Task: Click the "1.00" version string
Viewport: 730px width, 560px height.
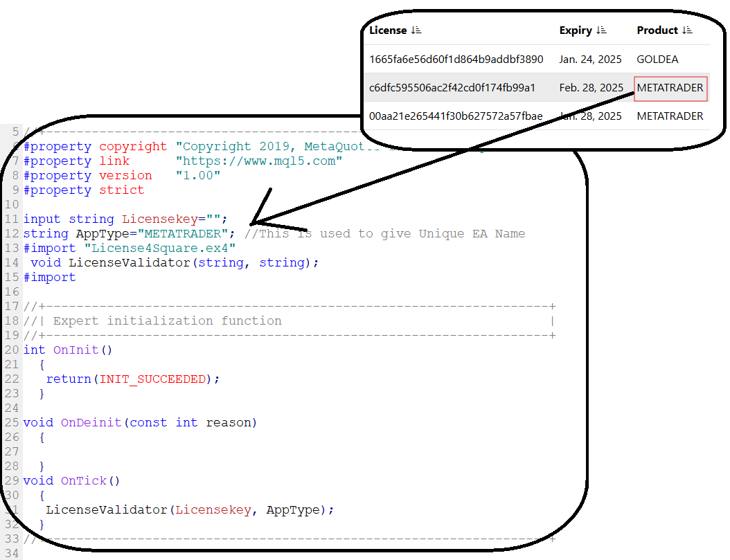Action: 198,175
